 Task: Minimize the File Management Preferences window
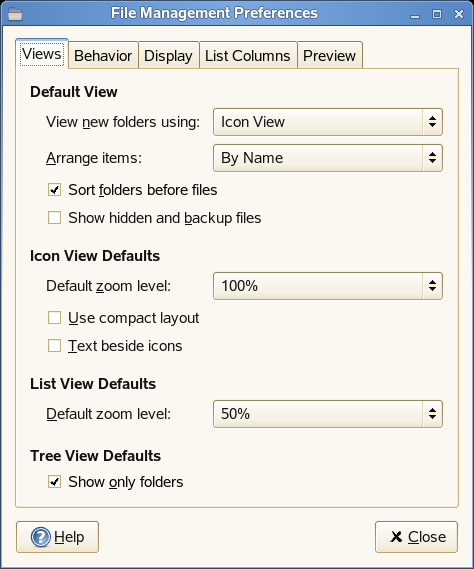(x=415, y=15)
